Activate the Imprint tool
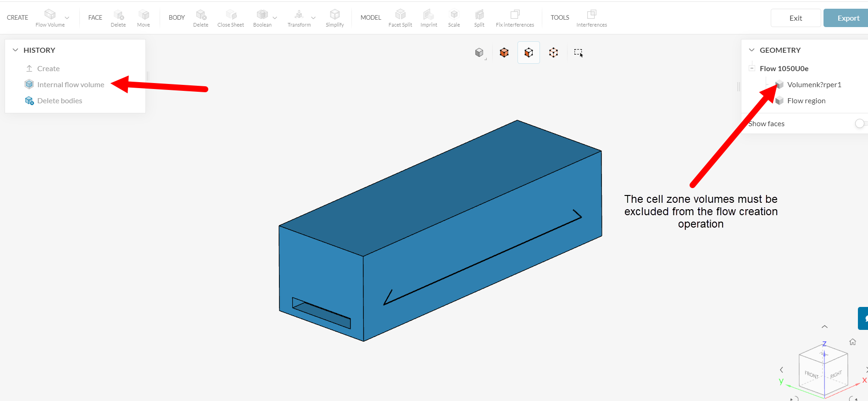868x401 pixels. point(428,17)
